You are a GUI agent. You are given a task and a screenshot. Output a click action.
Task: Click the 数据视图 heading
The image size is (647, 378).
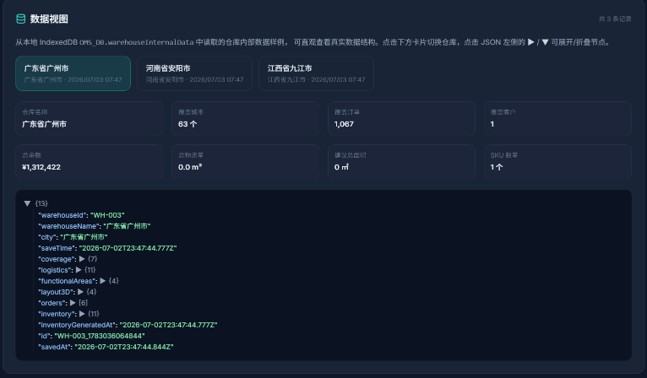(x=49, y=19)
